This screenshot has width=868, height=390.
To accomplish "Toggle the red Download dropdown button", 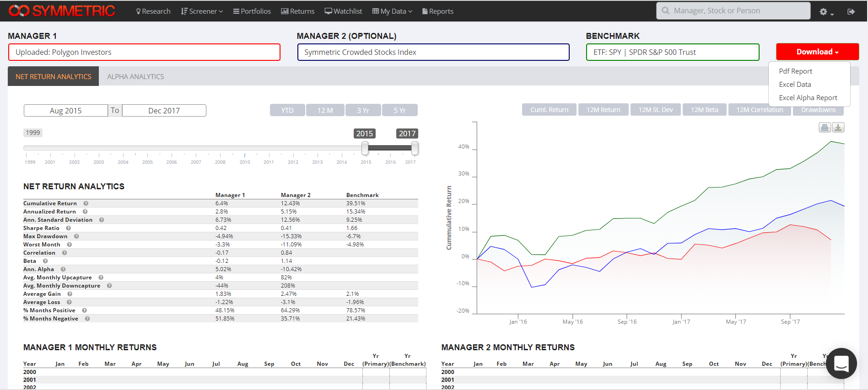I will coord(817,52).
